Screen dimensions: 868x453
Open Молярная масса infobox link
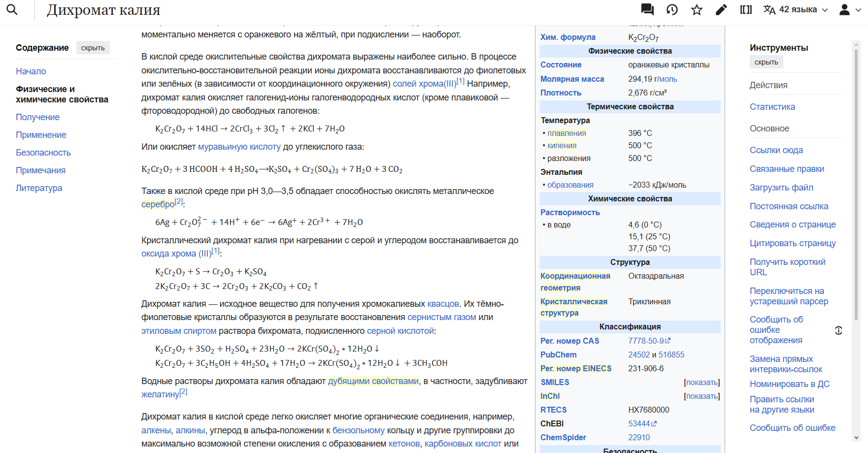[572, 79]
